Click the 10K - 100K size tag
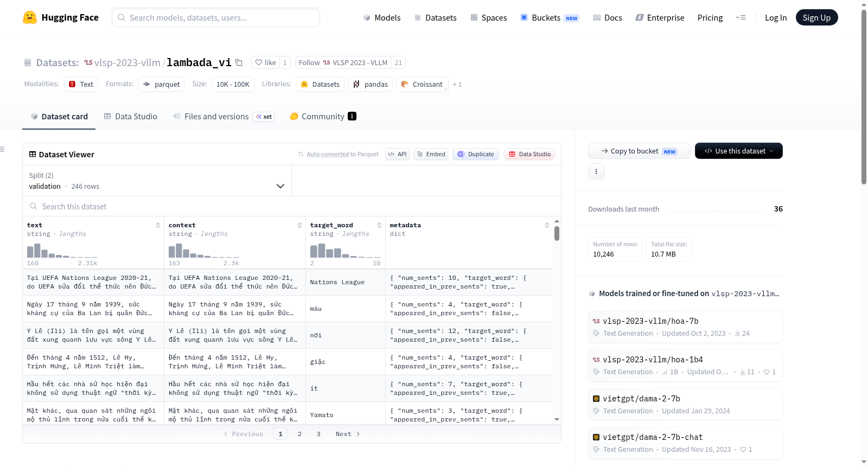 click(x=233, y=84)
